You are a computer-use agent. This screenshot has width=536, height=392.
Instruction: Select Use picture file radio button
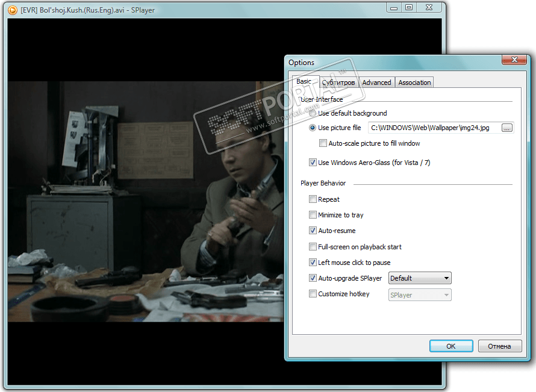coord(313,128)
